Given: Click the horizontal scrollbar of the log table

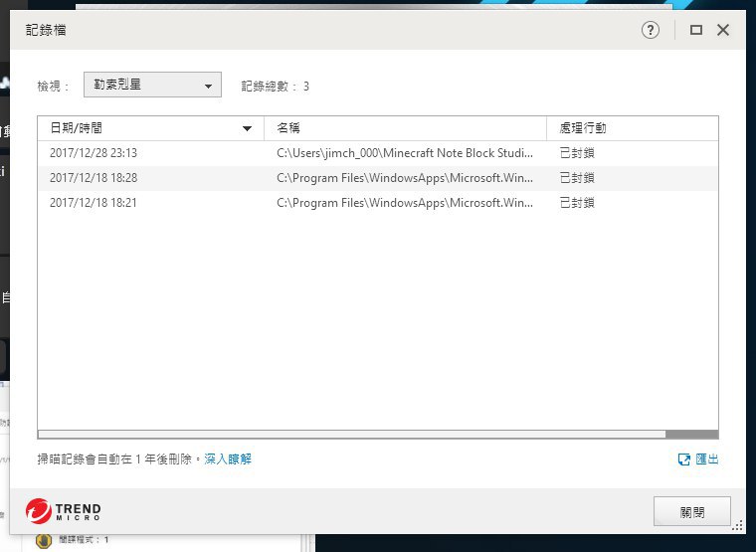Looking at the screenshot, I should (352, 435).
